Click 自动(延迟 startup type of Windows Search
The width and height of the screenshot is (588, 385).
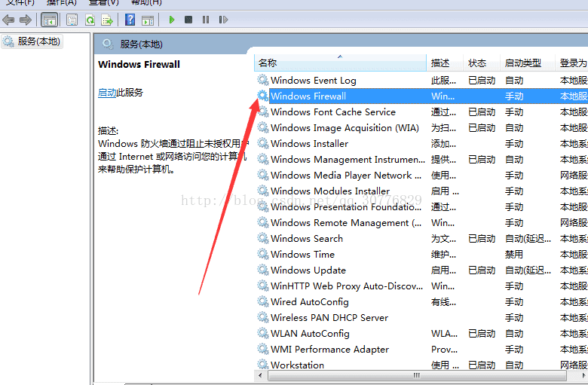[x=528, y=238]
